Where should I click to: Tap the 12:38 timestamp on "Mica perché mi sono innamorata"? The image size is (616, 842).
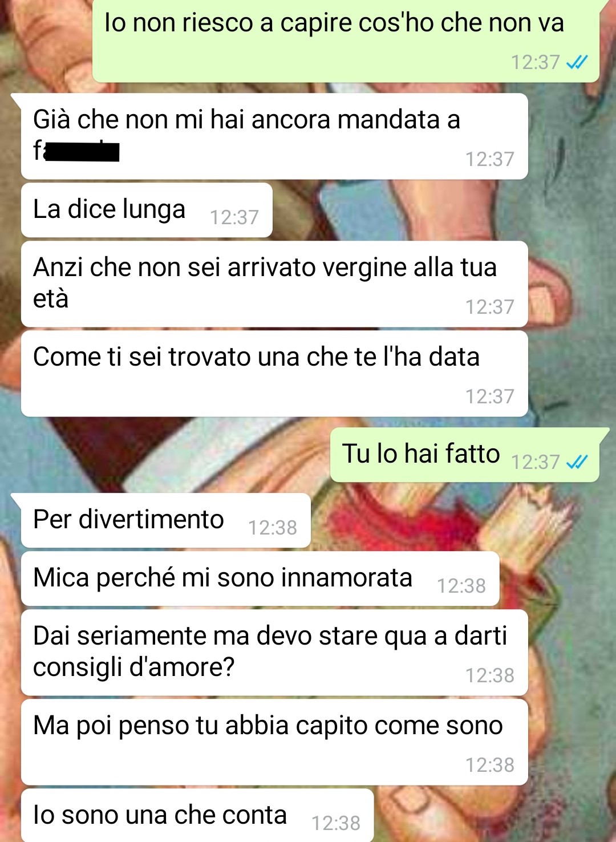tap(461, 586)
